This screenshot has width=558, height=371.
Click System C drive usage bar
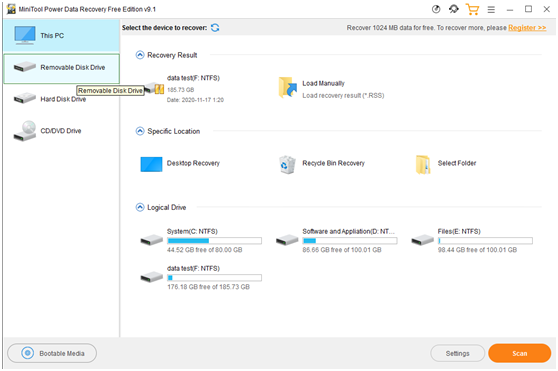[x=215, y=241]
